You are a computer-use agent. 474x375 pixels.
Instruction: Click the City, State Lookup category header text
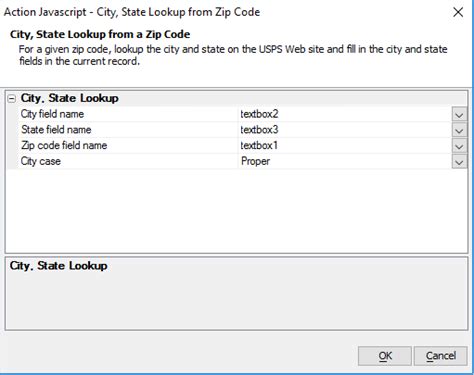coord(69,98)
